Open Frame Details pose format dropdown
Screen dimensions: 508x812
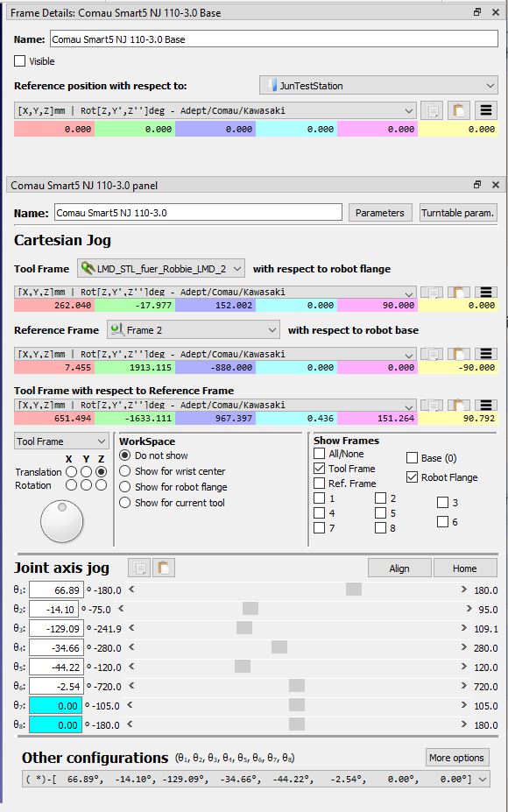click(215, 110)
